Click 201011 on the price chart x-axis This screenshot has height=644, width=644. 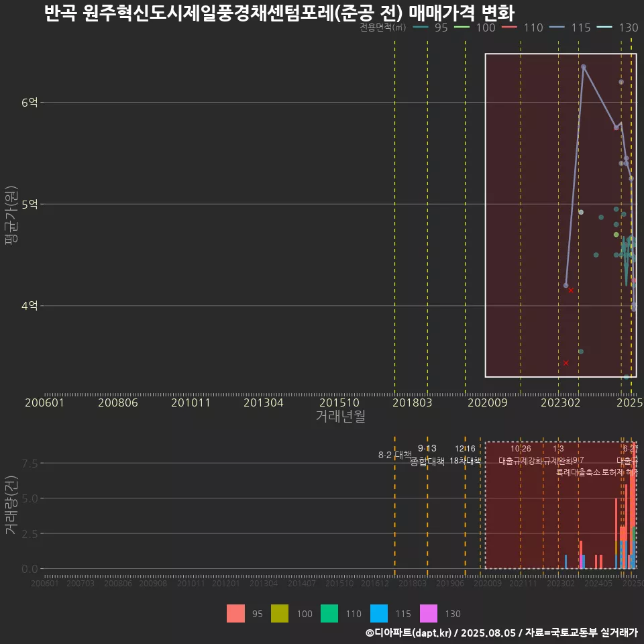[191, 402]
